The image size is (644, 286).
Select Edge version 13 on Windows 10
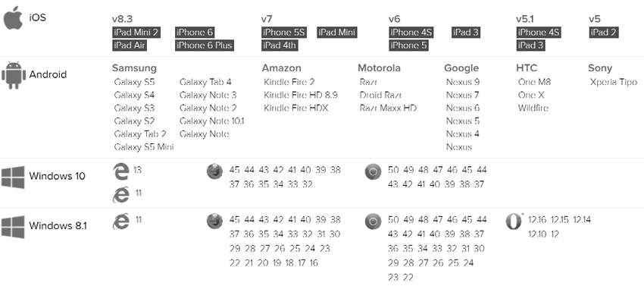click(138, 169)
